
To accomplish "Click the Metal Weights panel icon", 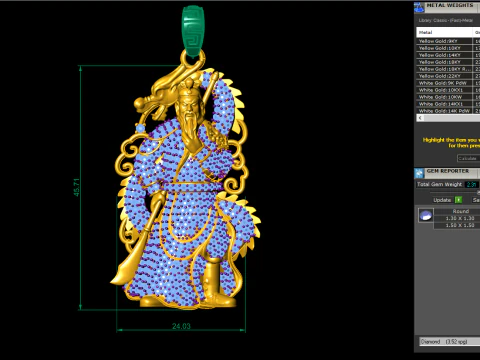I will click(x=419, y=7).
